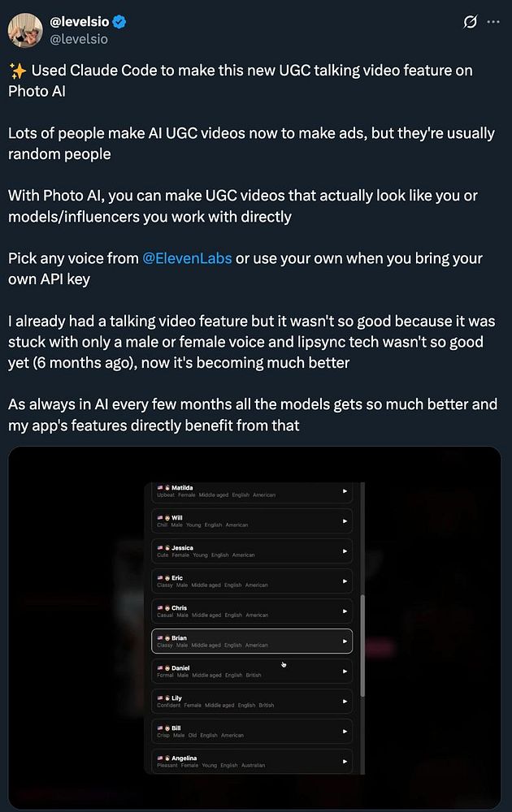The height and width of the screenshot is (812, 512).
Task: Play the Chris voice preview
Action: click(345, 611)
